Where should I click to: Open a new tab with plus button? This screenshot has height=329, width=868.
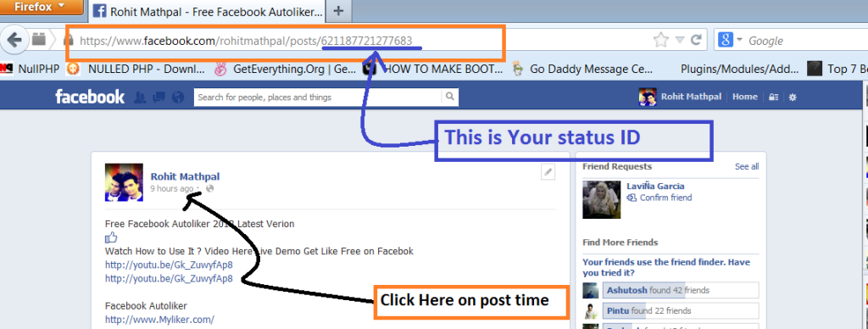point(339,10)
